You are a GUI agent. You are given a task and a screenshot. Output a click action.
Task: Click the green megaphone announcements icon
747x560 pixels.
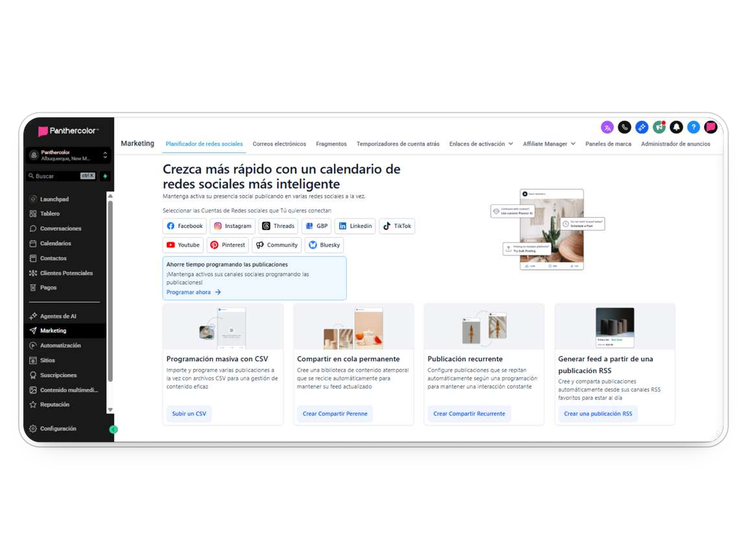[x=659, y=127]
